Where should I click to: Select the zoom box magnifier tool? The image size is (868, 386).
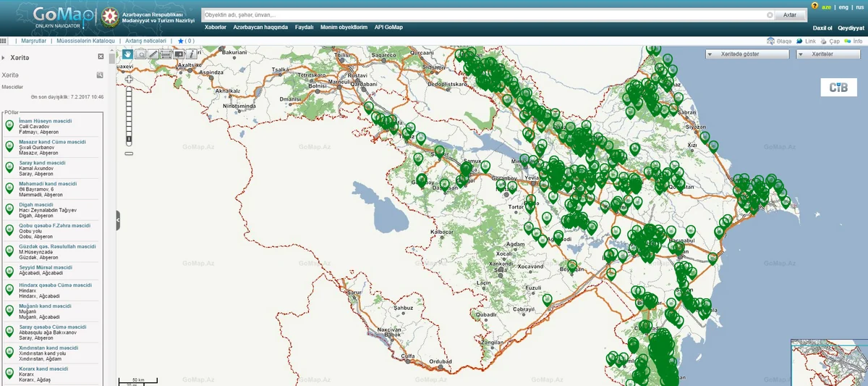tap(140, 54)
